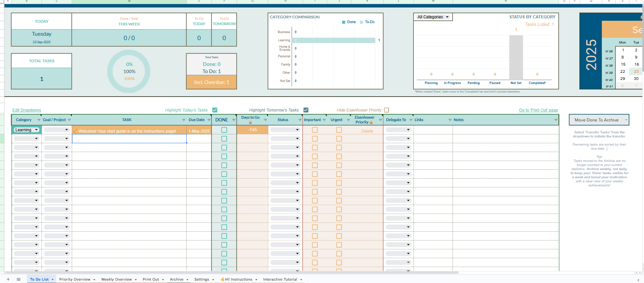The width and height of the screenshot is (644, 283).
Task: Open the All Categories dropdown
Action: [433, 17]
